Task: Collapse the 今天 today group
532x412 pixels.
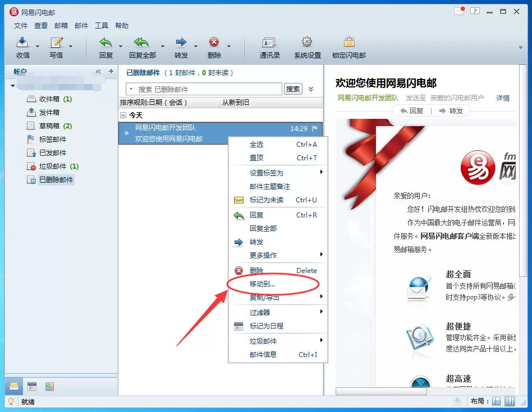Action: tap(123, 115)
